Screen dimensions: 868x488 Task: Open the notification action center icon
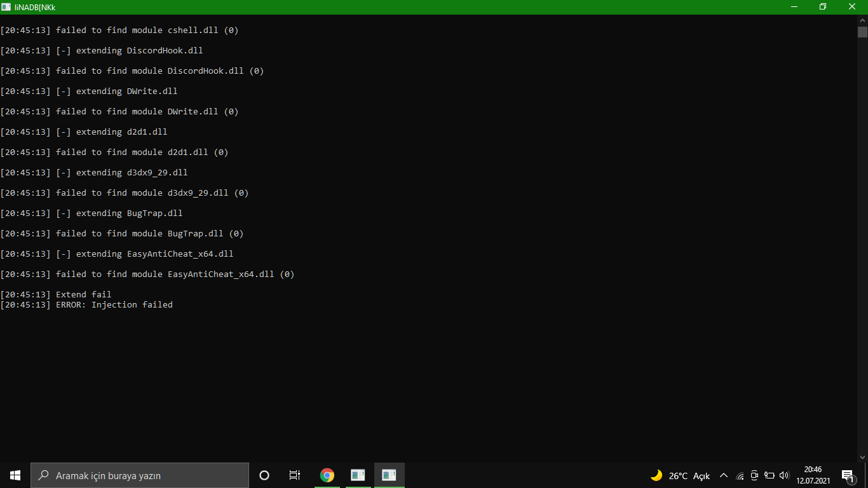point(847,475)
